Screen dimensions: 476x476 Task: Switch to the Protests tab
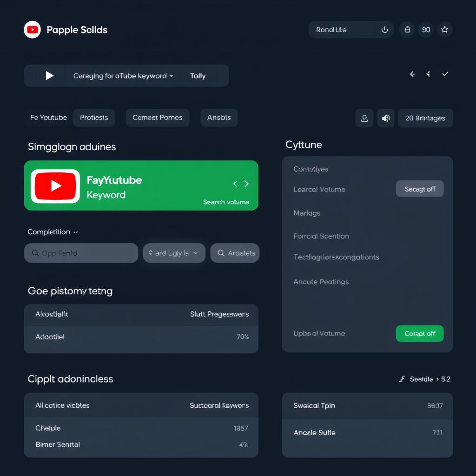pyautogui.click(x=94, y=118)
